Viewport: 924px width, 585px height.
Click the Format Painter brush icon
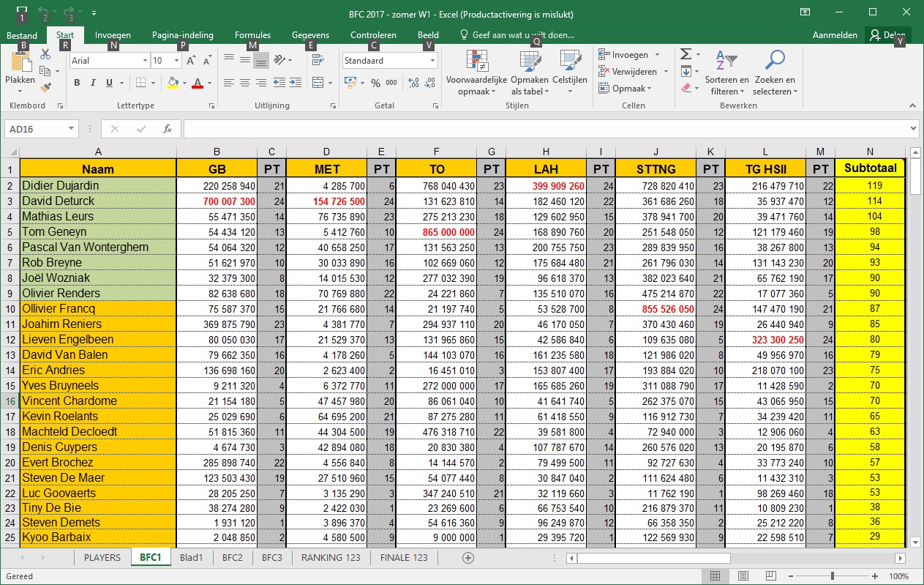point(45,88)
